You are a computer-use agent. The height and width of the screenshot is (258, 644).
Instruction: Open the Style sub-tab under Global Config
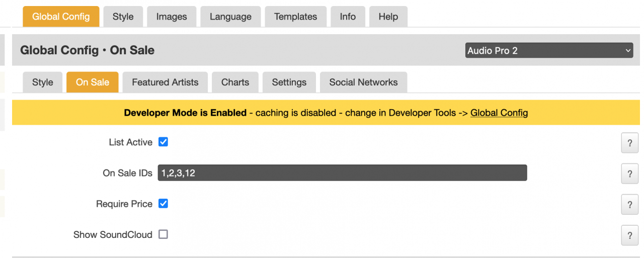click(43, 82)
